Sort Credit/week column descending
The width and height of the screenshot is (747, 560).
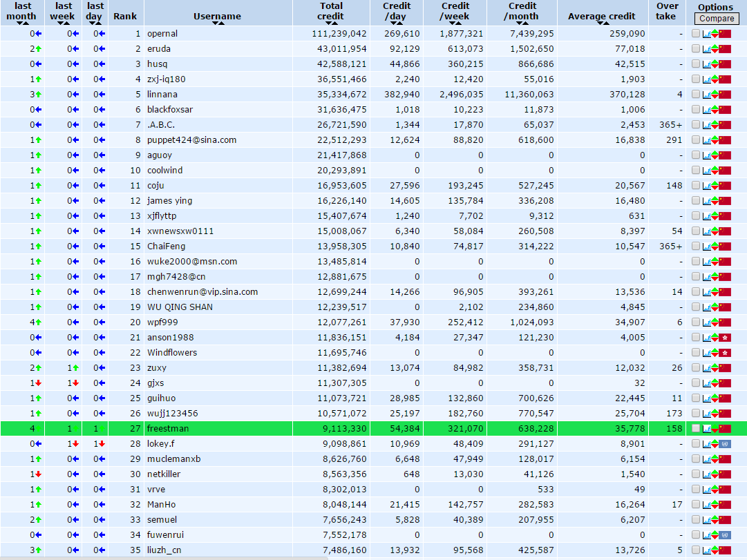(451, 23)
